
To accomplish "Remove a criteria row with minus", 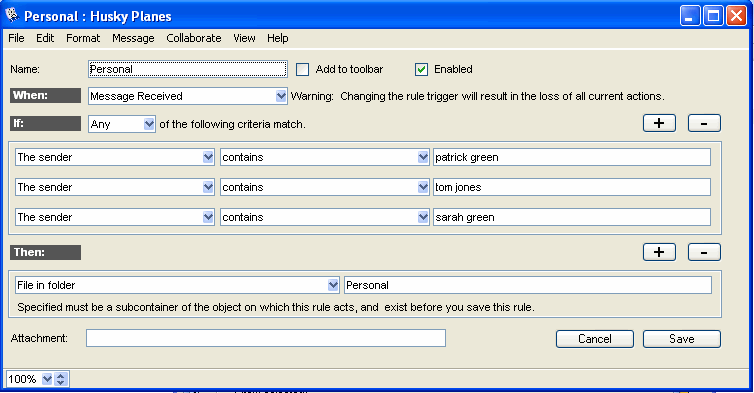I will point(704,123).
